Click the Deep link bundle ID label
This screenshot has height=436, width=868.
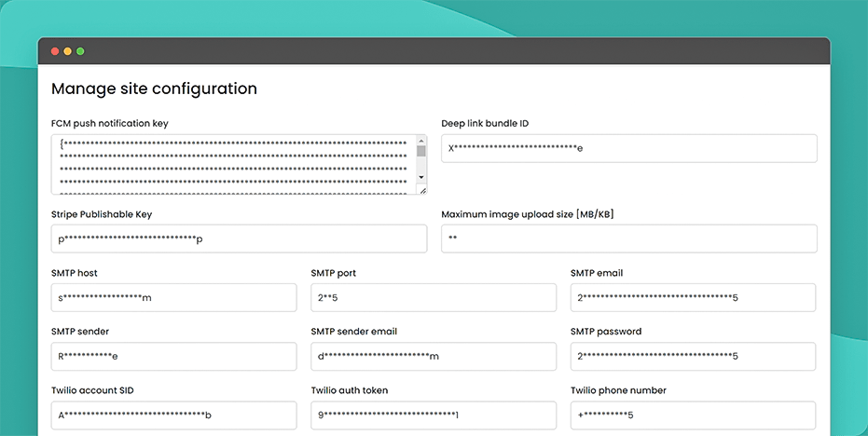tap(485, 123)
